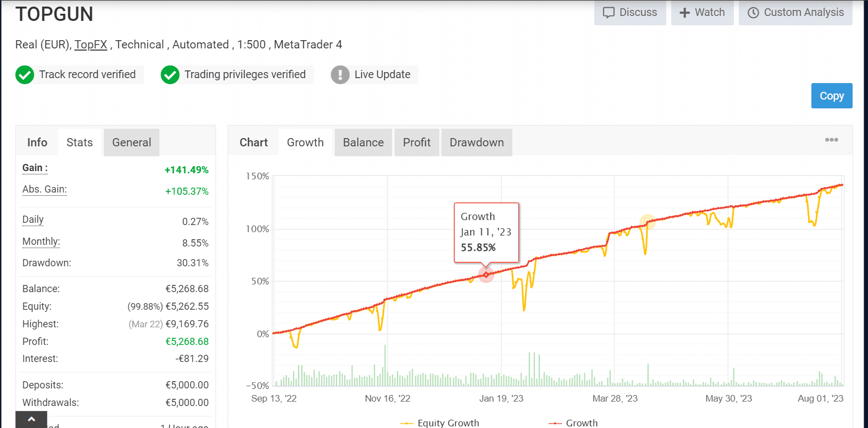Viewport: 868px width, 428px height.
Task: Click the Daily label
Action: (x=33, y=220)
